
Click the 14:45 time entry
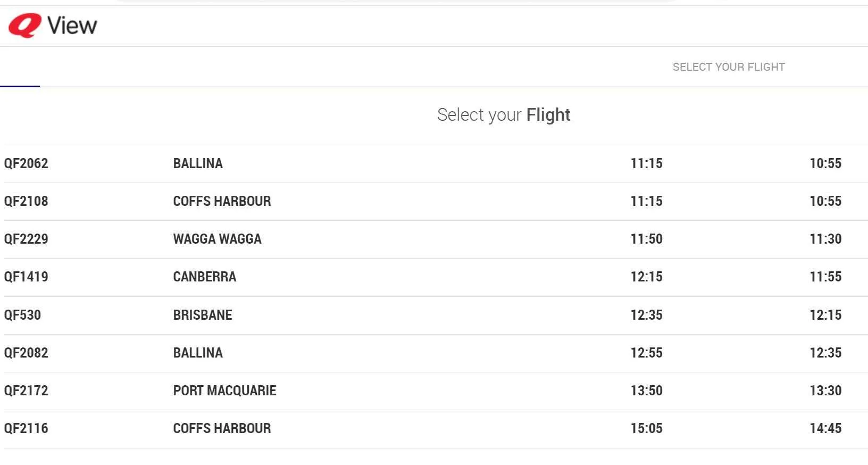pos(825,428)
